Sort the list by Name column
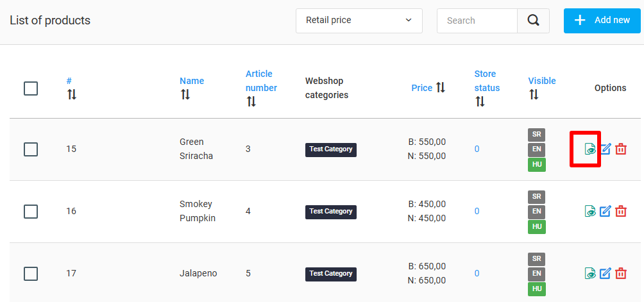644x302 pixels. [192, 87]
